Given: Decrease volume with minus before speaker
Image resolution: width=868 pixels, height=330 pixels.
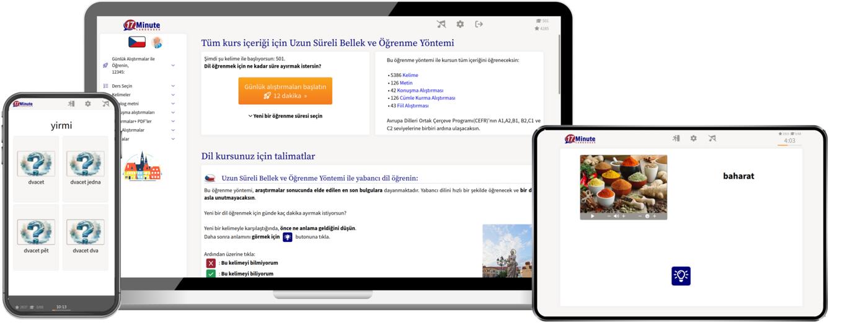Looking at the screenshot, I should point(609,216).
